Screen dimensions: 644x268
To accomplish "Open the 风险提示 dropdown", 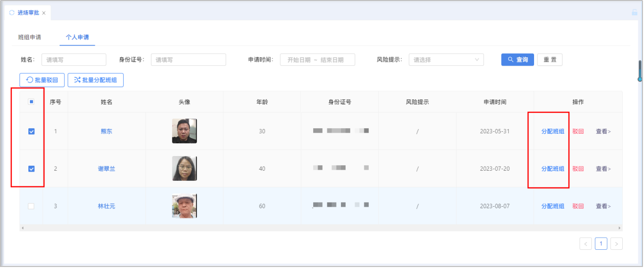I will tap(446, 60).
